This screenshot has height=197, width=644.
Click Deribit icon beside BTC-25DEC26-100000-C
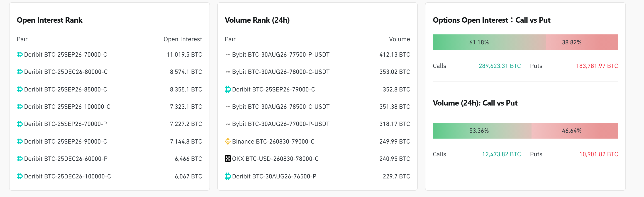[x=20, y=176]
